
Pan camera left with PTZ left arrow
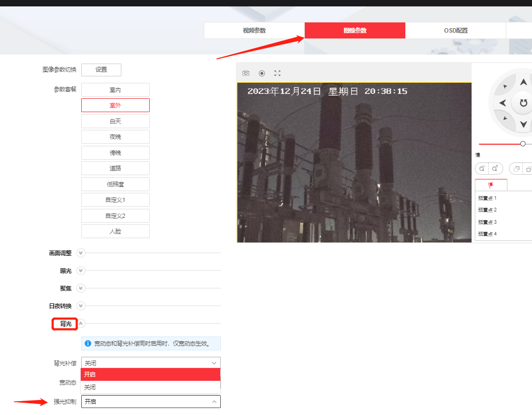click(503, 103)
